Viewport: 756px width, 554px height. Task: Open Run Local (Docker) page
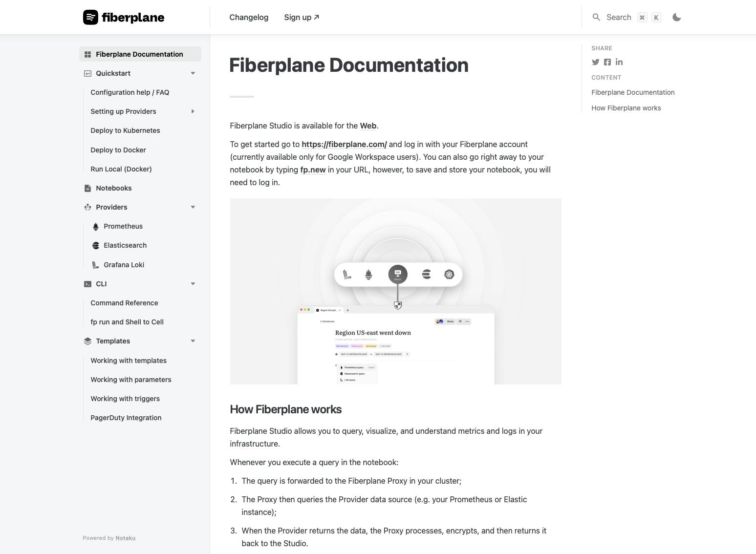(121, 169)
